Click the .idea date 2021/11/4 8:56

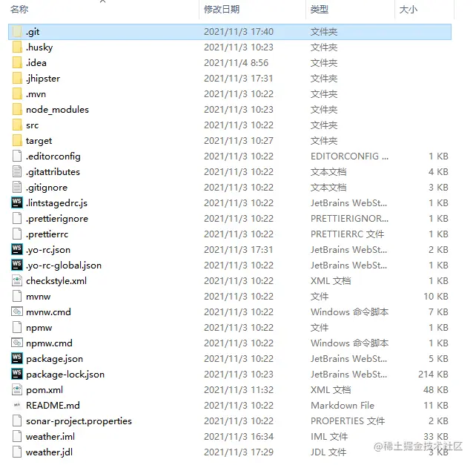tap(237, 63)
